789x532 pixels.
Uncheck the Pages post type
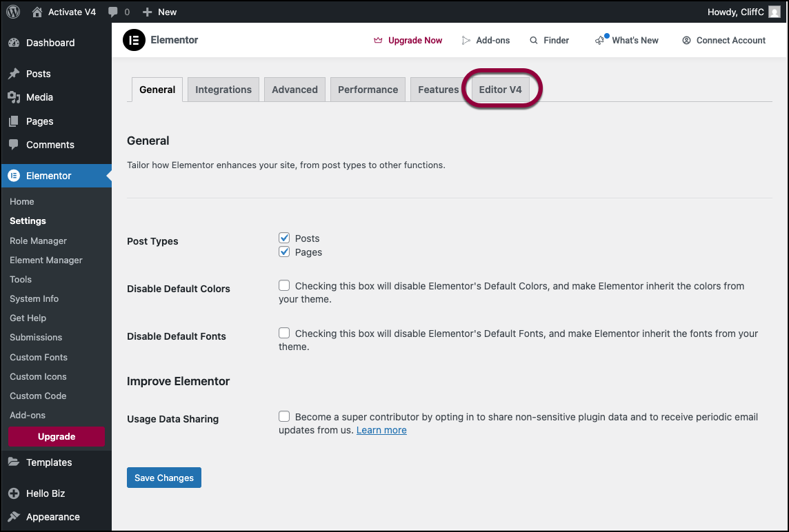(284, 252)
